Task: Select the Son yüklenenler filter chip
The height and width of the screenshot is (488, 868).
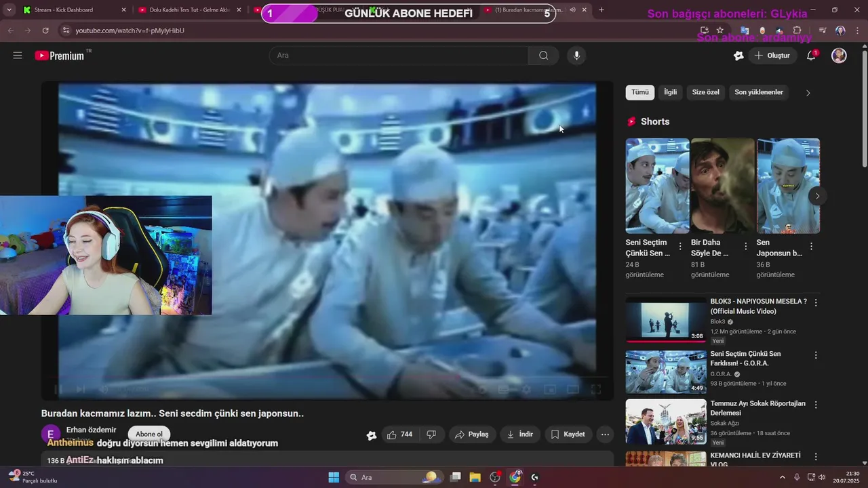Action: tap(759, 92)
